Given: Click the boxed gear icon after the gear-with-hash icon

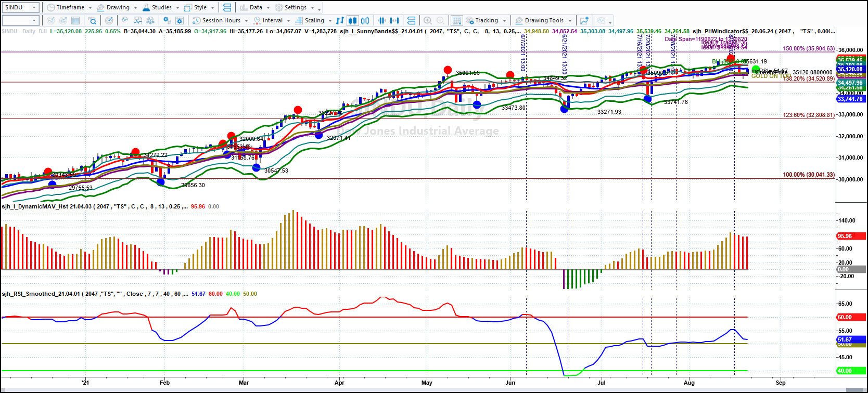Looking at the screenshot, I should [180, 20].
